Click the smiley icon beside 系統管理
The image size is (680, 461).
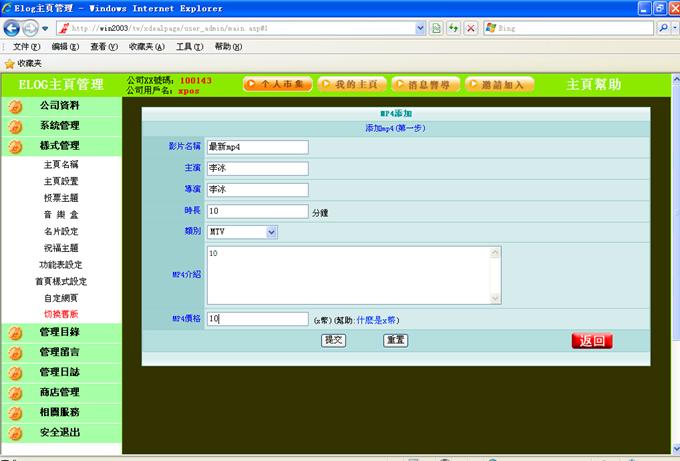16,126
